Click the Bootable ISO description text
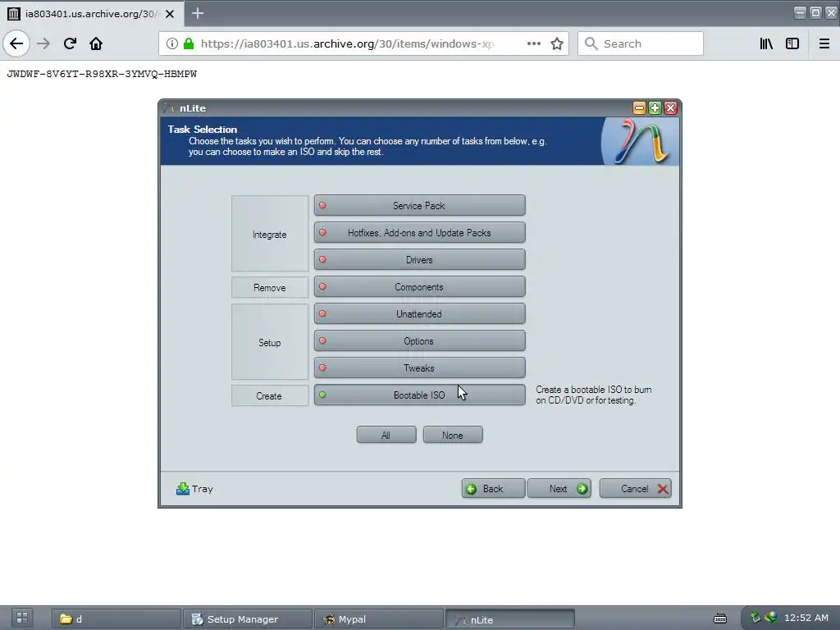This screenshot has height=630, width=840. [594, 395]
